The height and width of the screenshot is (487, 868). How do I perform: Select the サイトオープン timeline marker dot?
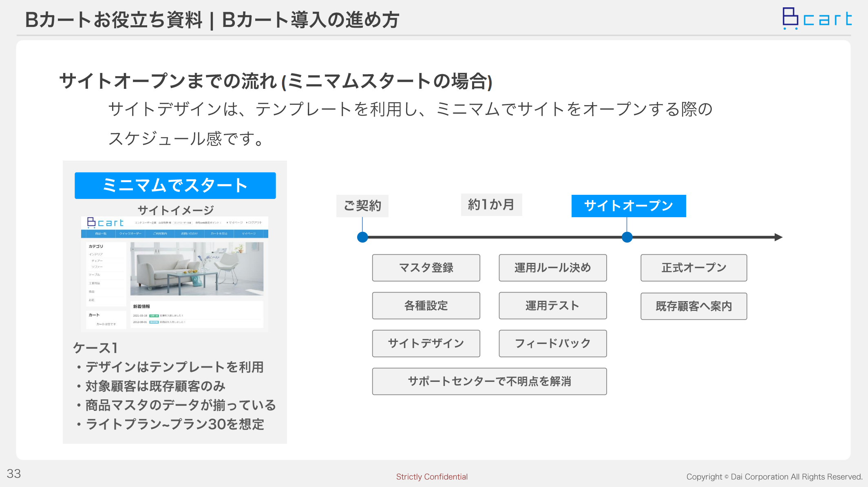coord(627,237)
